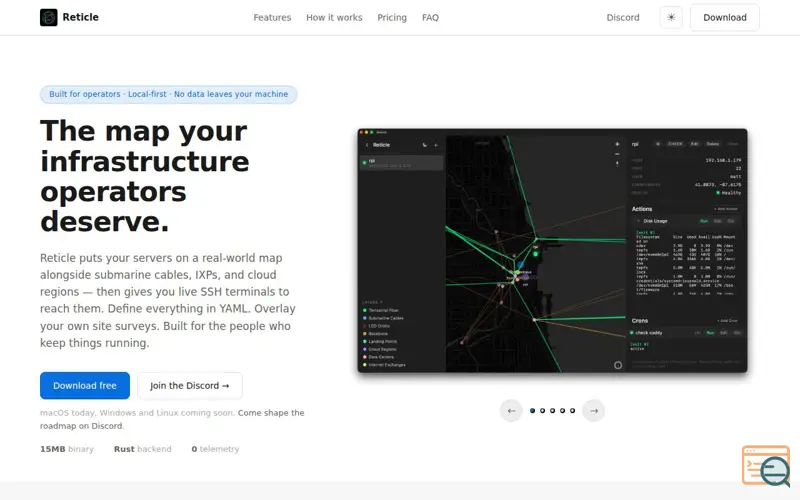Collapse the Layers section header

[372, 302]
